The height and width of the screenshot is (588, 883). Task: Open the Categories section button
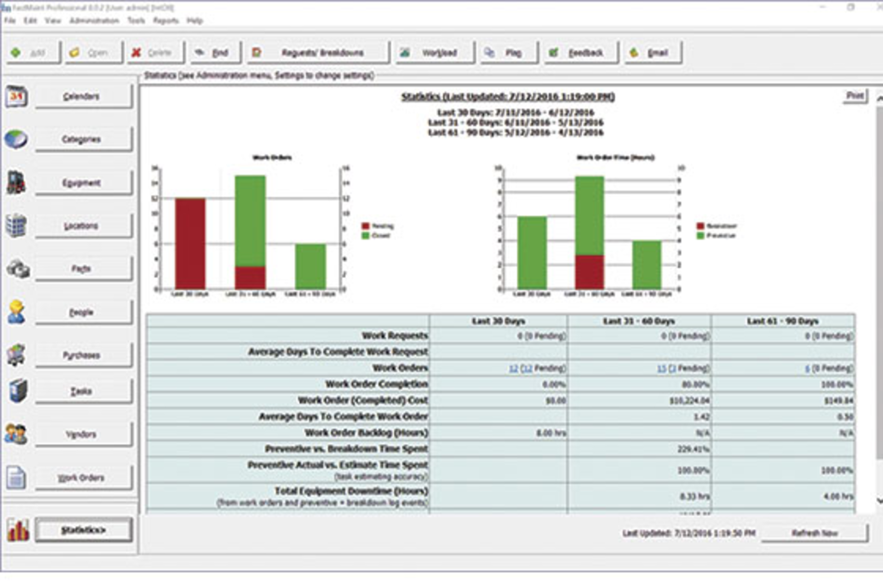click(x=83, y=139)
